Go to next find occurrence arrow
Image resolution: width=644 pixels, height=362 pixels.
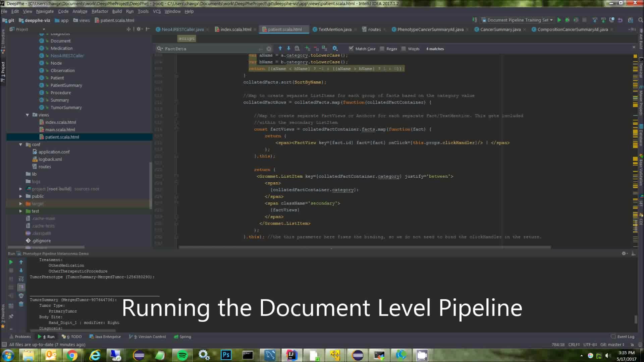tap(288, 49)
